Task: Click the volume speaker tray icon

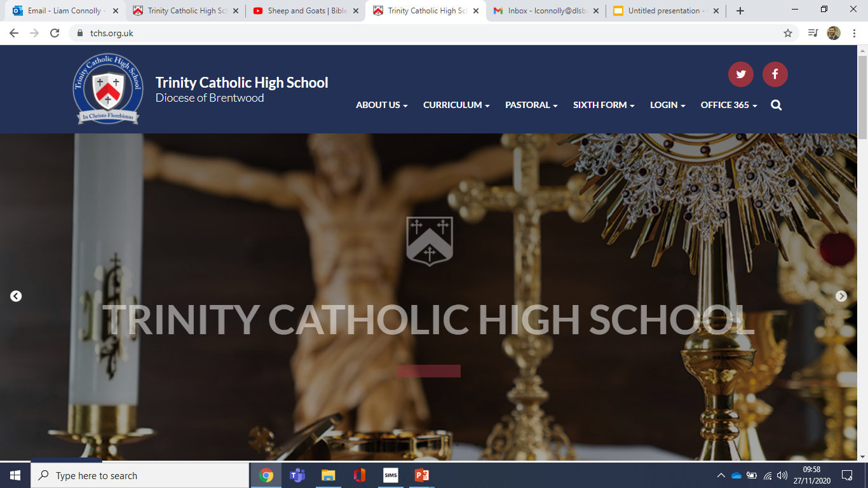Action: 782,475
